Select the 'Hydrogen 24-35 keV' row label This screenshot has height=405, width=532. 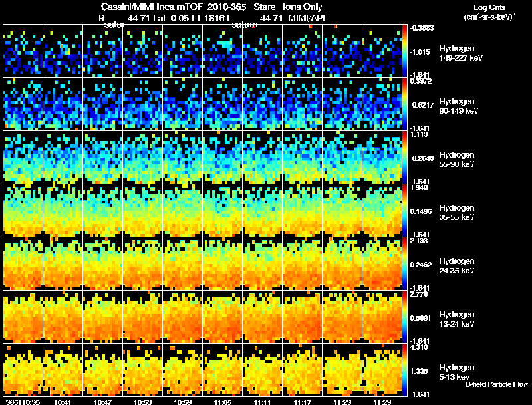(457, 266)
